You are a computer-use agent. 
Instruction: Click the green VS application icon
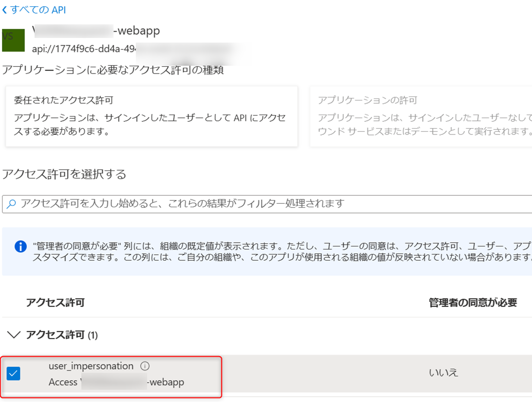coord(13,40)
